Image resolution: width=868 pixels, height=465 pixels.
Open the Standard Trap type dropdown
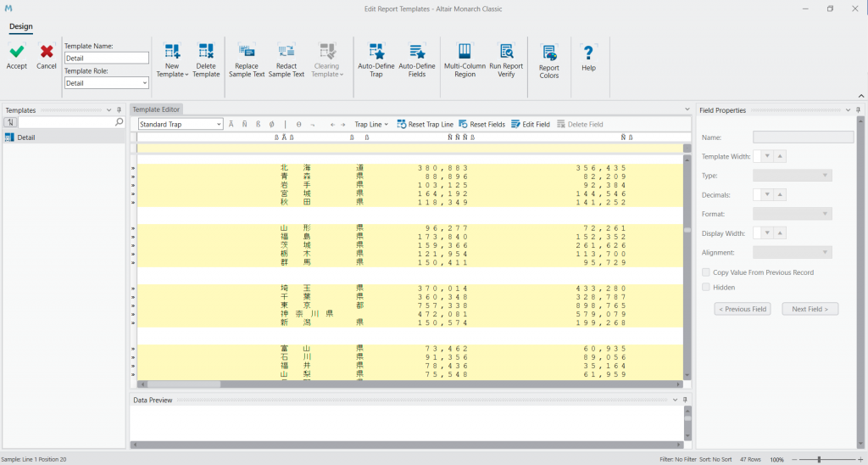[220, 125]
